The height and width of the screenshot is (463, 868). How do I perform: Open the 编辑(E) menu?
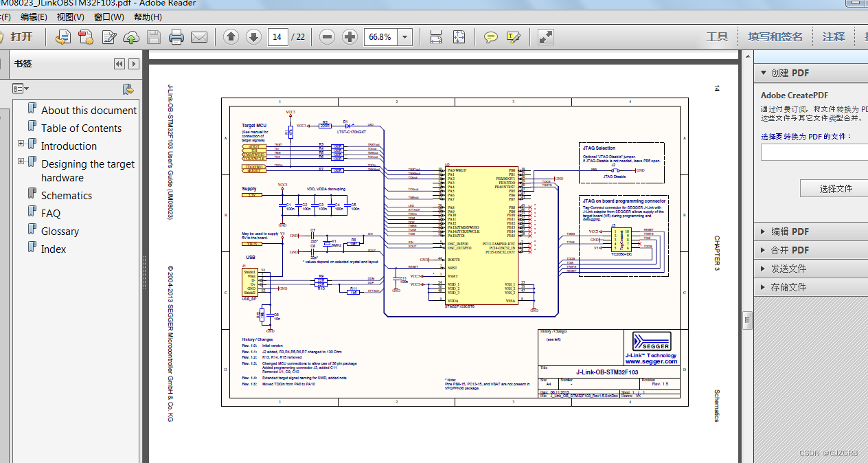coord(34,16)
